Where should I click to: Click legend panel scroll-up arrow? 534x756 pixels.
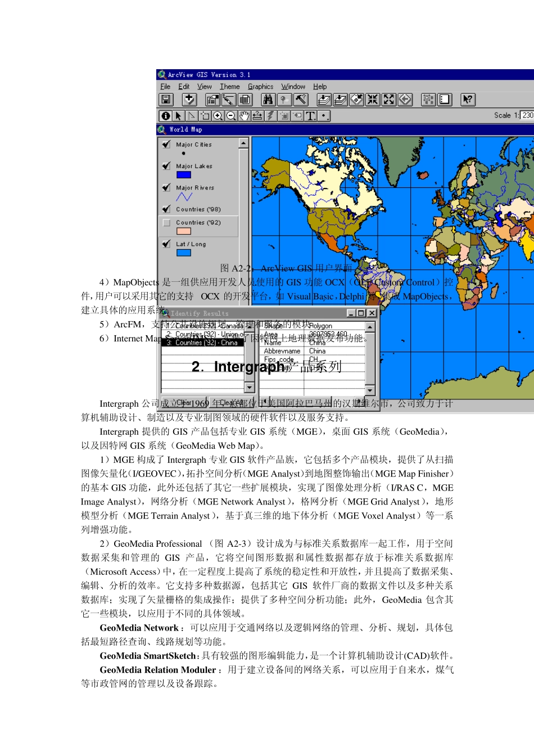pos(243,143)
